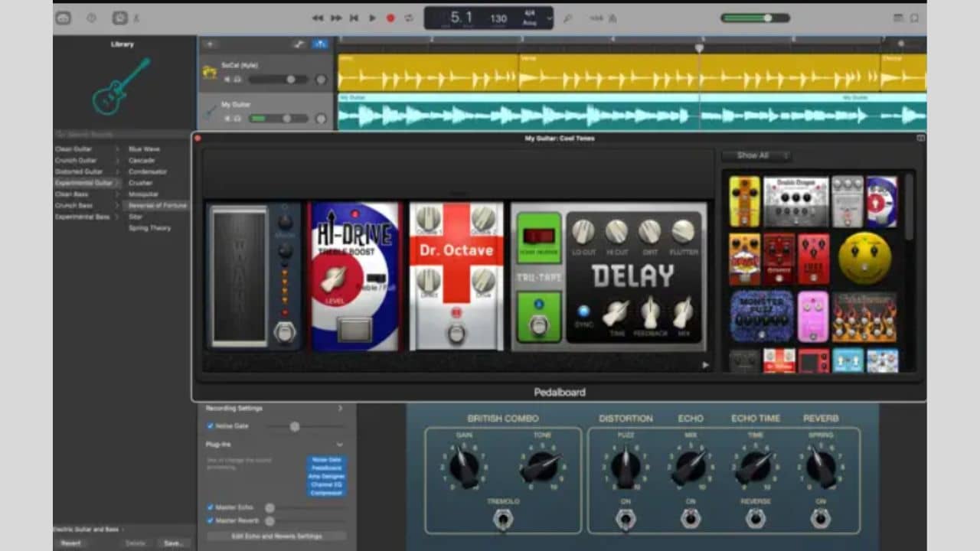
Task: Mute the My Guitar track
Action: point(227,119)
